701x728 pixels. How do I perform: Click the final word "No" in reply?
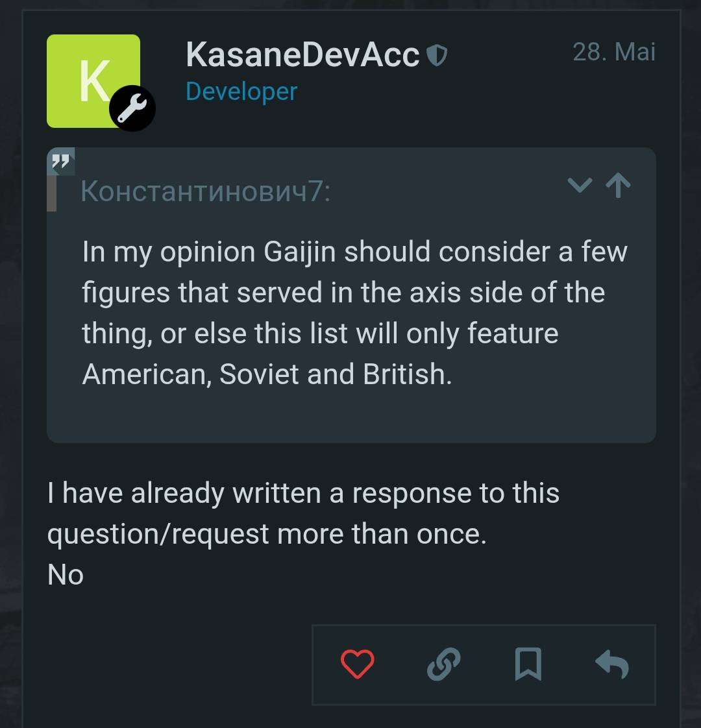tap(66, 575)
